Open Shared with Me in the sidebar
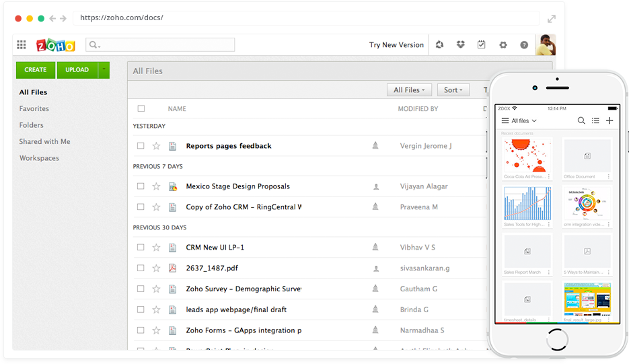This screenshot has width=629, height=364. pyautogui.click(x=44, y=142)
